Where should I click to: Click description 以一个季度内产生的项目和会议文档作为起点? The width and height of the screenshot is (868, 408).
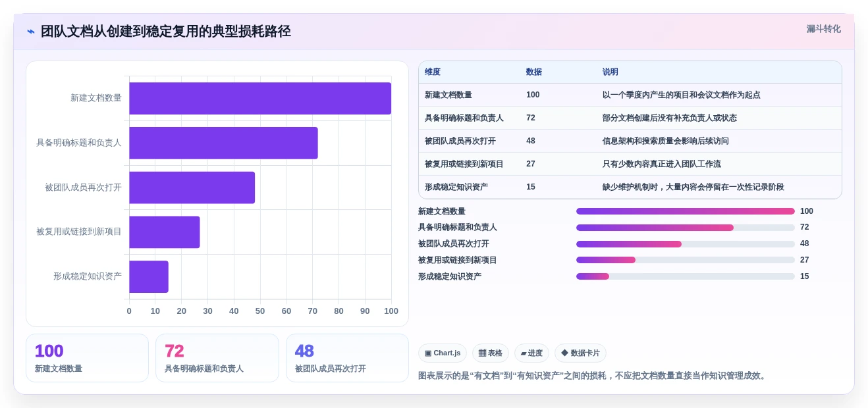[x=682, y=95]
